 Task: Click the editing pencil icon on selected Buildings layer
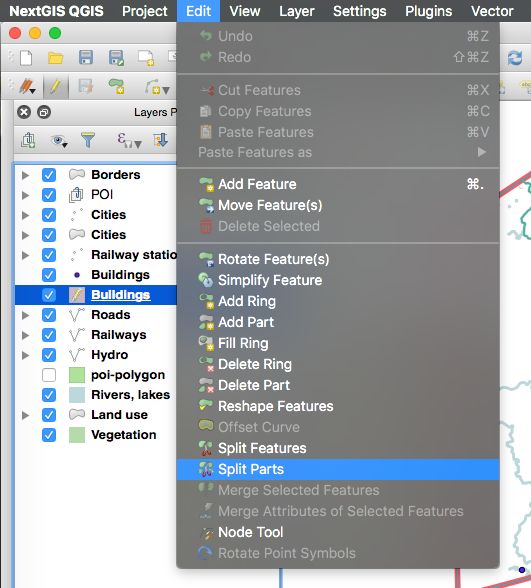click(x=77, y=295)
